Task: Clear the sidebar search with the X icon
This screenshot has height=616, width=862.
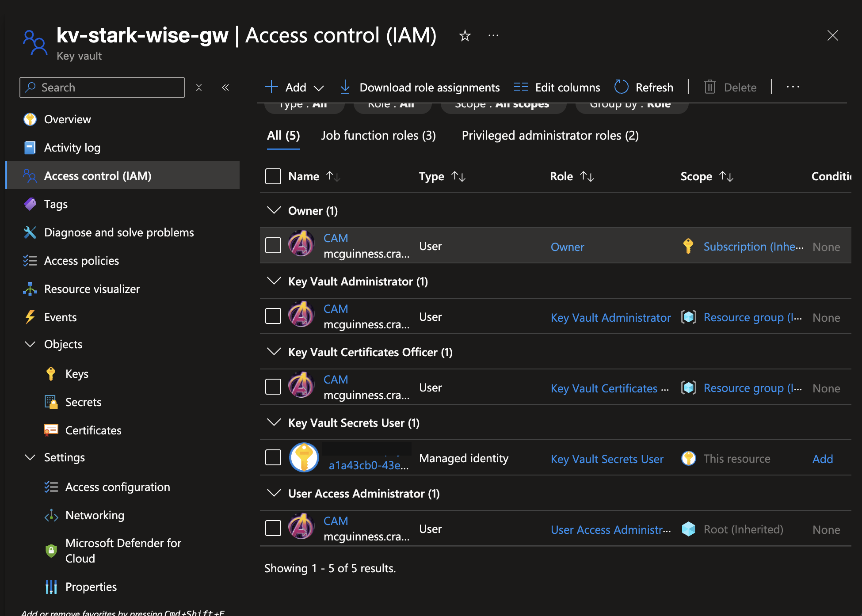Action: click(199, 87)
